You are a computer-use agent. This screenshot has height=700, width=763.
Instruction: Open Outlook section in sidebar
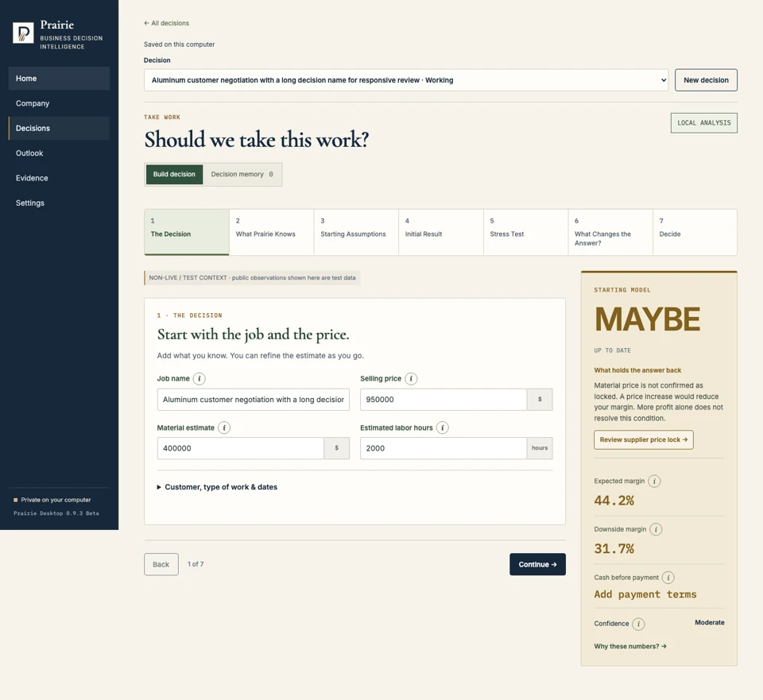(59, 153)
